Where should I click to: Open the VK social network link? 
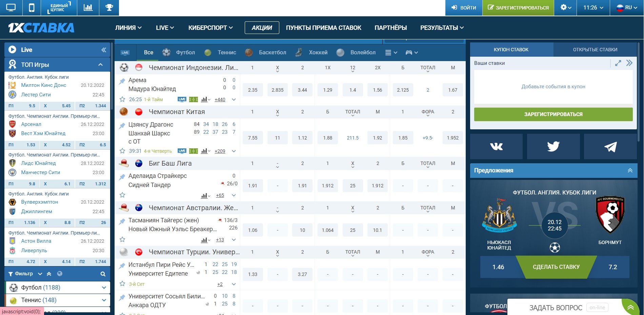[x=496, y=146]
